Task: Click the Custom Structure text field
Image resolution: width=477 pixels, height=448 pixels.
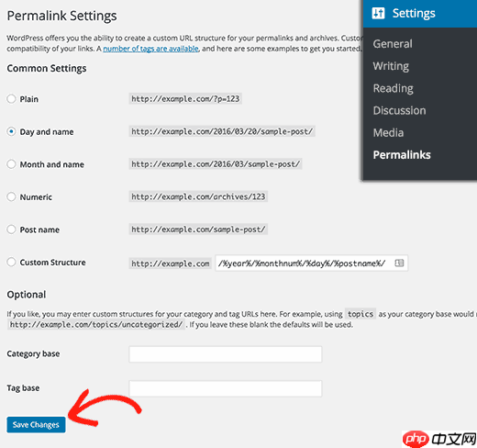Action: (311, 263)
